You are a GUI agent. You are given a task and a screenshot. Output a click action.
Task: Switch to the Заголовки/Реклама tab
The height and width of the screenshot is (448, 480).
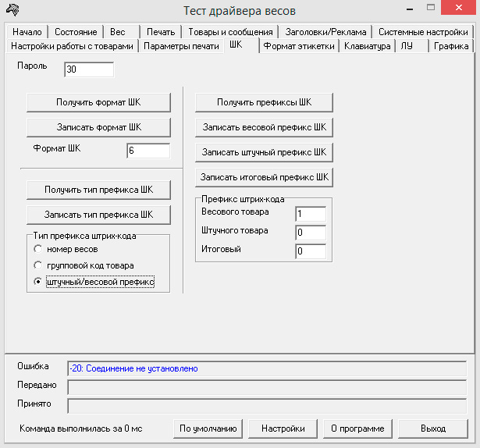coord(325,32)
